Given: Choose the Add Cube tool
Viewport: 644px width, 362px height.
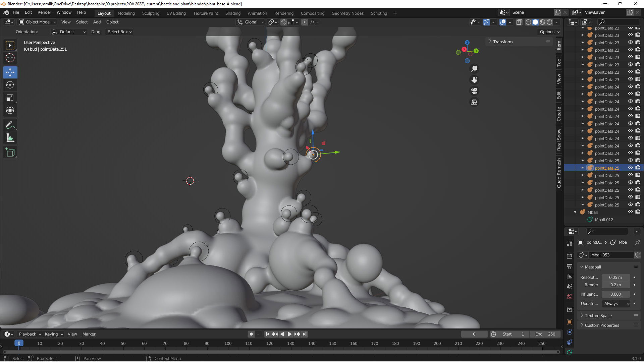Looking at the screenshot, I should pos(10,153).
